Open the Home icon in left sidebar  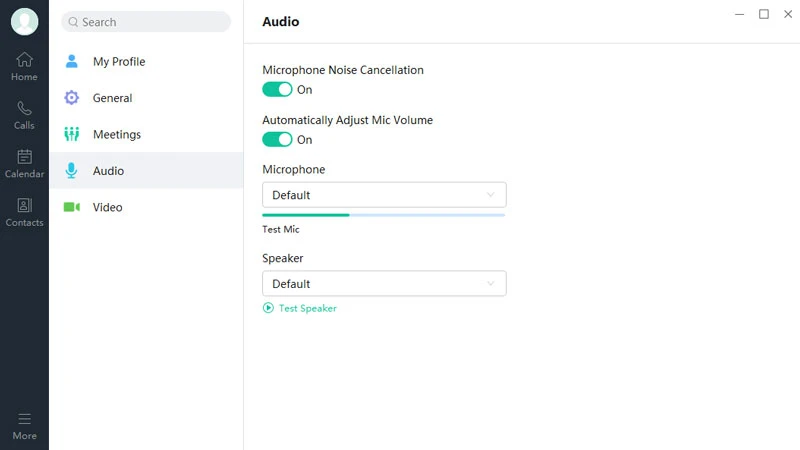[24, 60]
